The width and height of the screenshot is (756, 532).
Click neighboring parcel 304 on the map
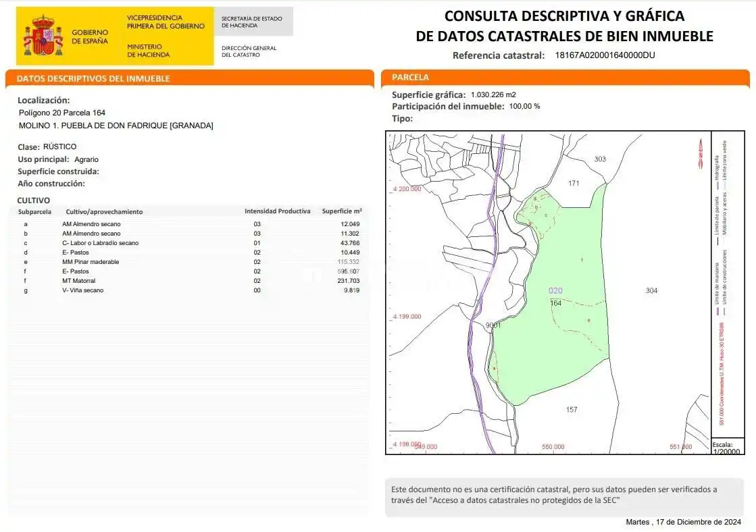651,290
